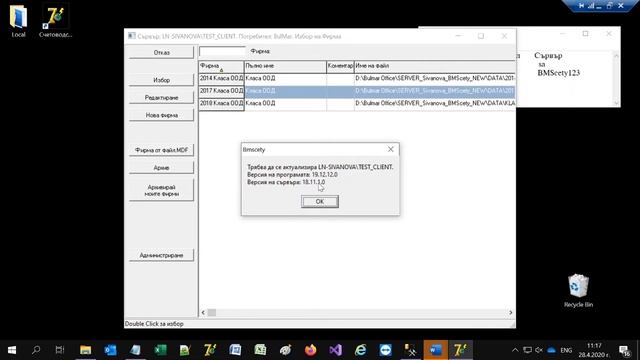Click the volume tray icon
The height and width of the screenshot is (360, 640).
(539, 350)
